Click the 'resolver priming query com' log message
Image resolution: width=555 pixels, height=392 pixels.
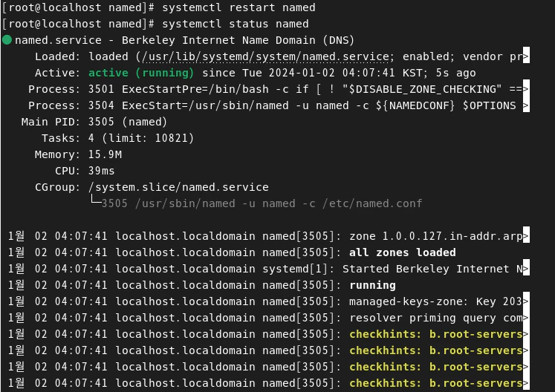pos(435,318)
